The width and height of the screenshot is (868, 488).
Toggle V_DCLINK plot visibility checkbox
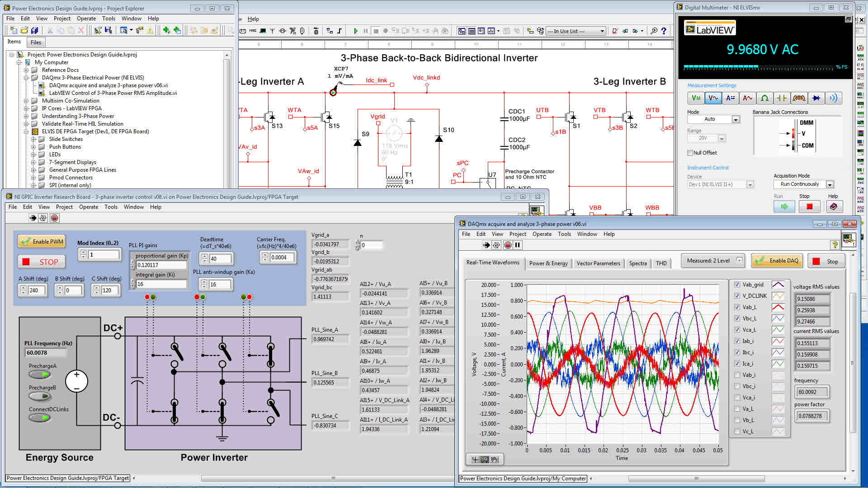click(x=737, y=296)
